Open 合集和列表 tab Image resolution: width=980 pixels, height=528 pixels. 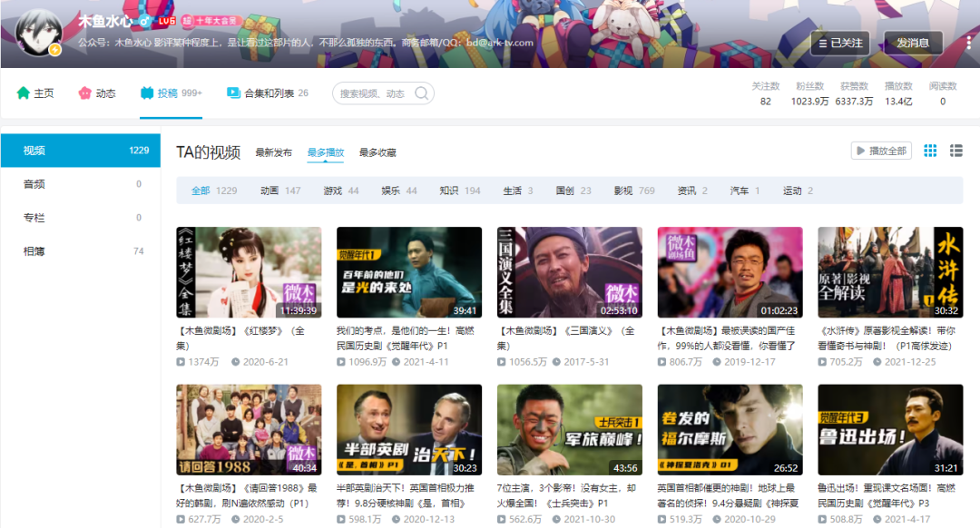[x=267, y=93]
